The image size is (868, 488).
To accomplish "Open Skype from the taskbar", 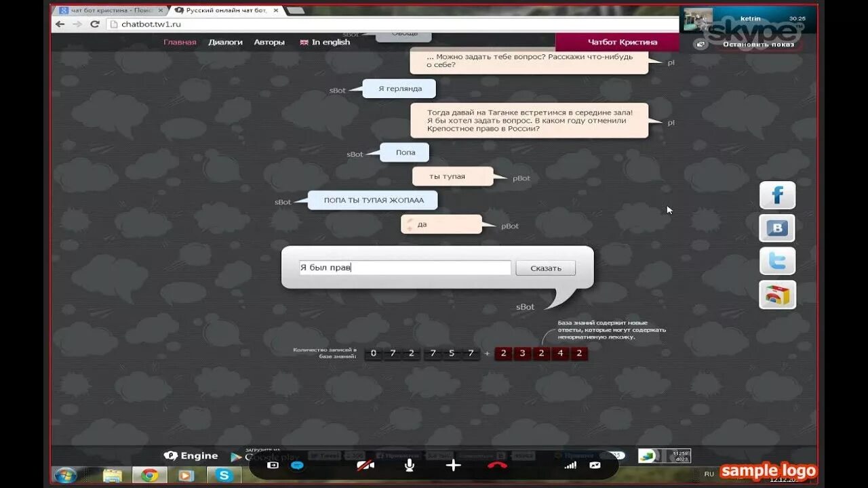I will click(x=224, y=475).
